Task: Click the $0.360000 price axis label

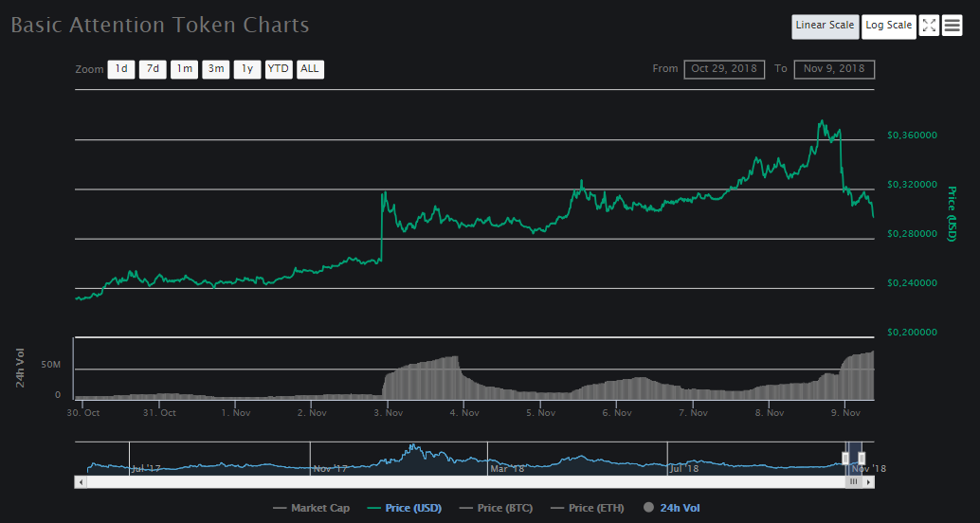Action: [913, 135]
